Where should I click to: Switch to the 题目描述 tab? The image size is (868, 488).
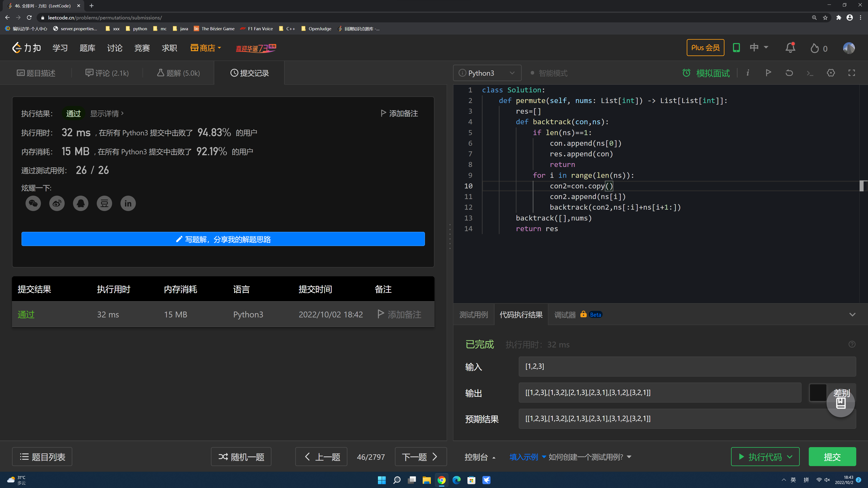coord(36,73)
